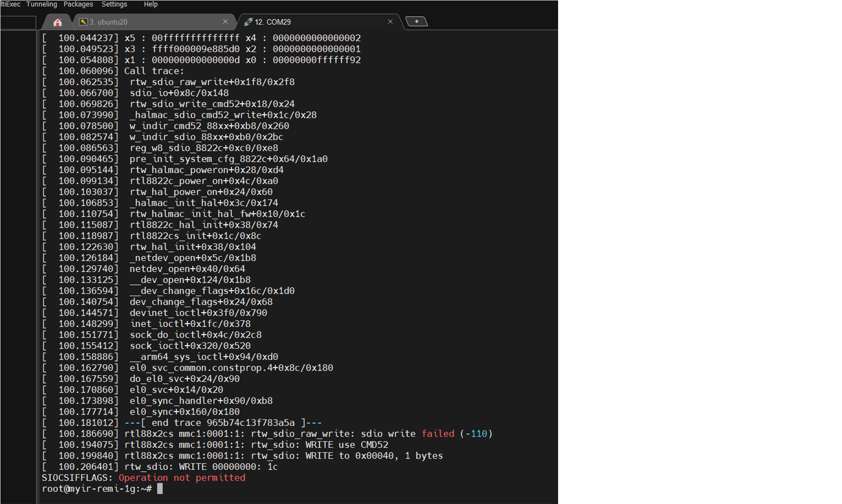Click the rtw_hal_power_on line
Viewport: 842px width, 504px height.
pyautogui.click(x=157, y=192)
